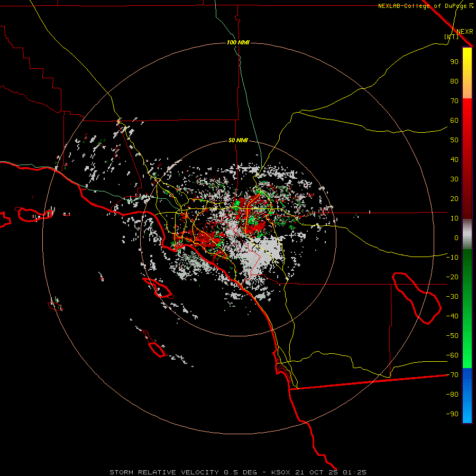Click the -10 value on the velocity scale
476x476 pixels.
coord(452,258)
